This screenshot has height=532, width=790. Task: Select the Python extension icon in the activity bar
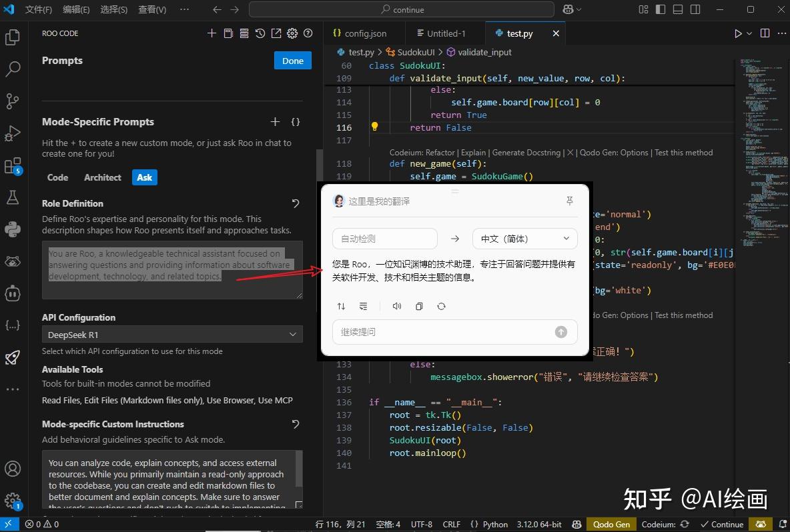click(x=13, y=229)
